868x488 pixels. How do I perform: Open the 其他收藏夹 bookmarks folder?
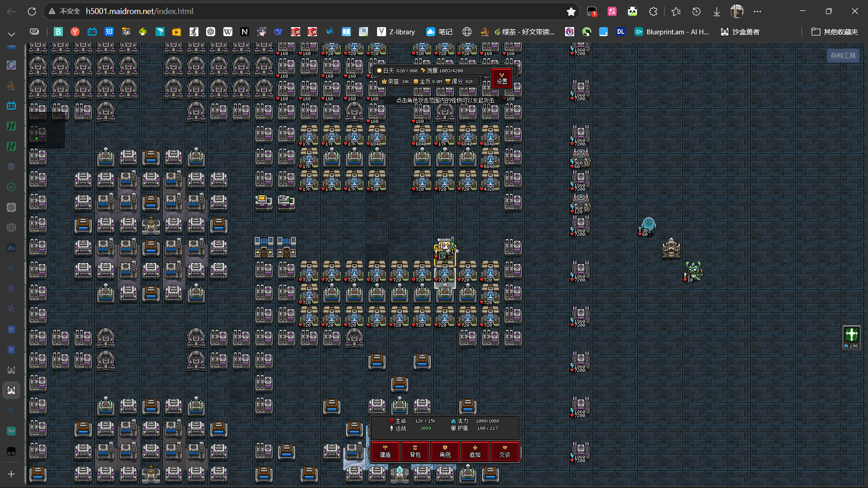coord(835,32)
